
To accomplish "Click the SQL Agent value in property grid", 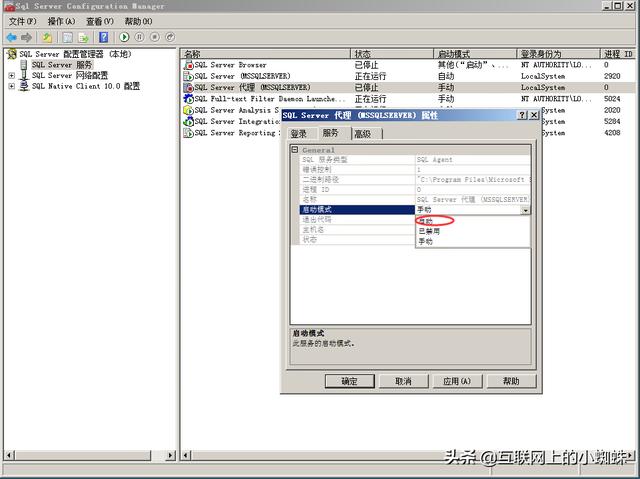I will pos(435,160).
